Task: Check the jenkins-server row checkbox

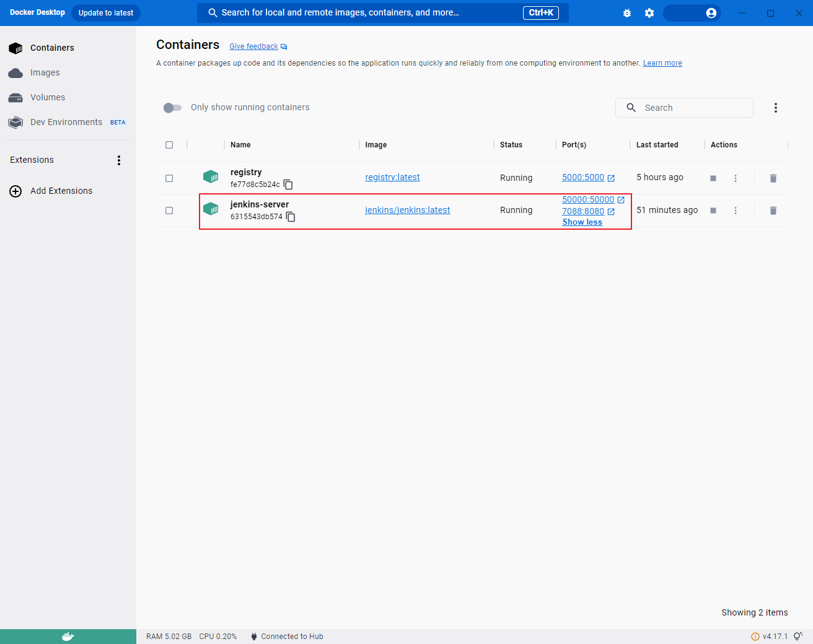Action: click(x=169, y=211)
